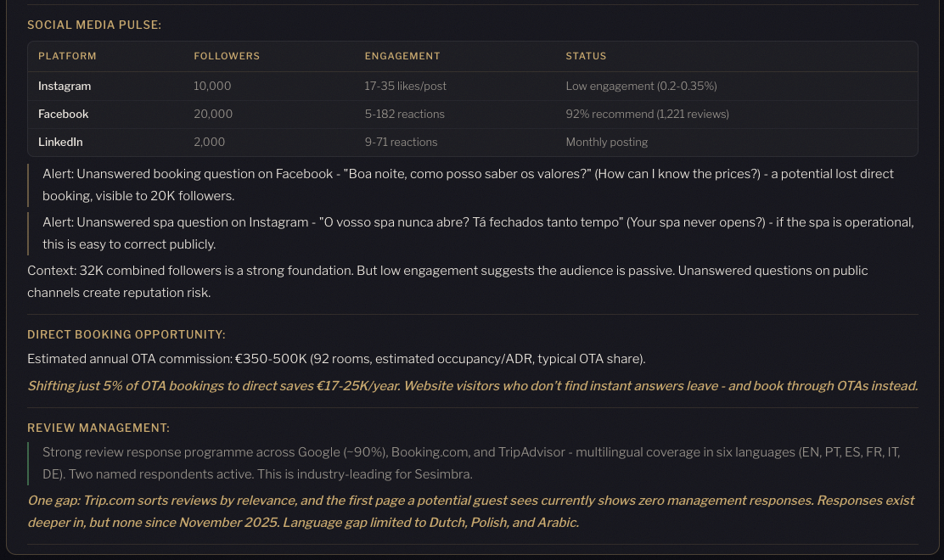Select the 92% recommend status cell
Image resolution: width=944 pixels, height=560 pixels.
tap(647, 114)
